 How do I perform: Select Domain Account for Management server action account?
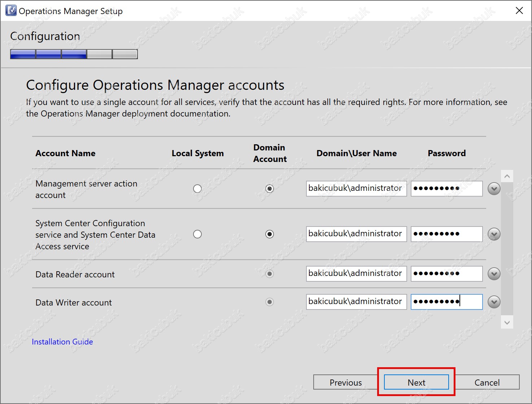coord(270,189)
